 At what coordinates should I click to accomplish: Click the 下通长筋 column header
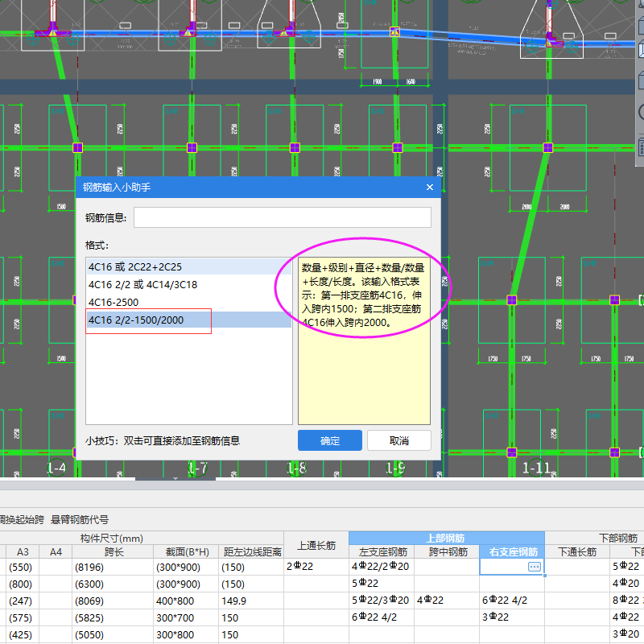(x=577, y=551)
